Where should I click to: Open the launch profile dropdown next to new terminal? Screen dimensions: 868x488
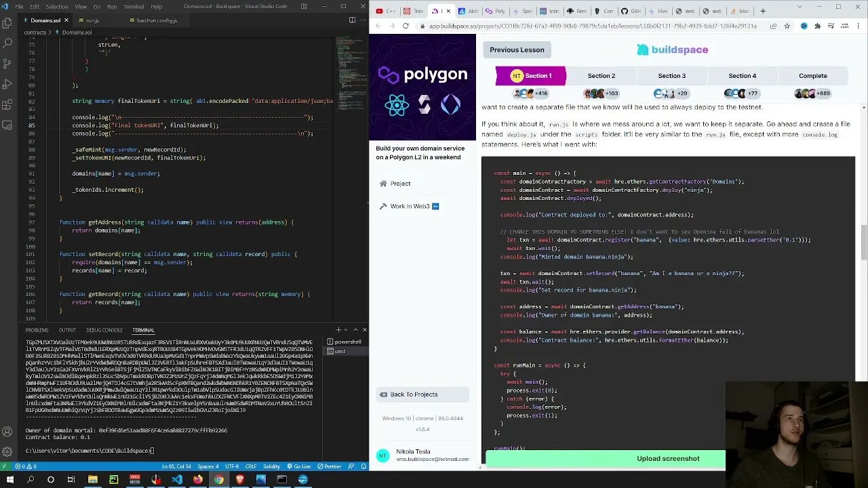tap(345, 330)
